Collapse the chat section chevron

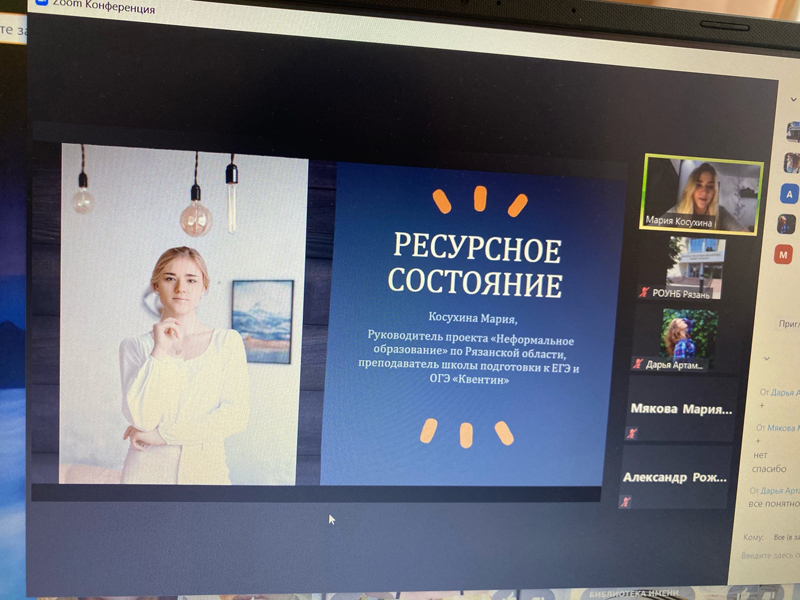click(x=766, y=358)
